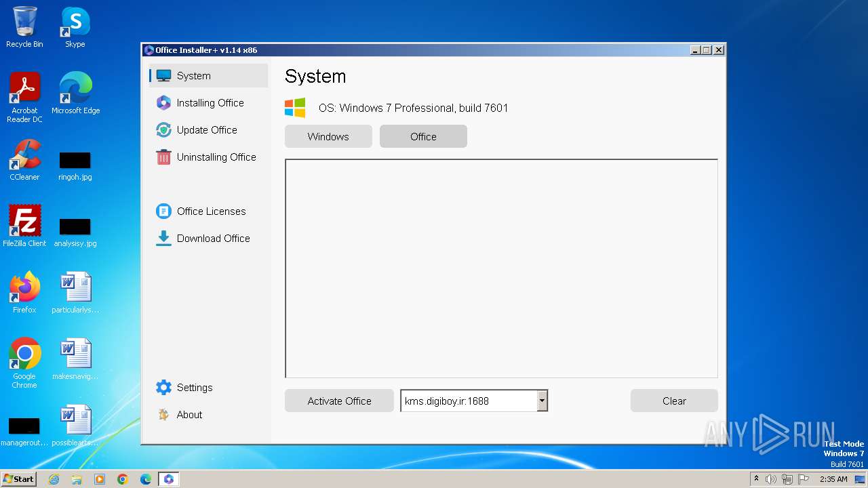Click the Clear button

click(674, 401)
